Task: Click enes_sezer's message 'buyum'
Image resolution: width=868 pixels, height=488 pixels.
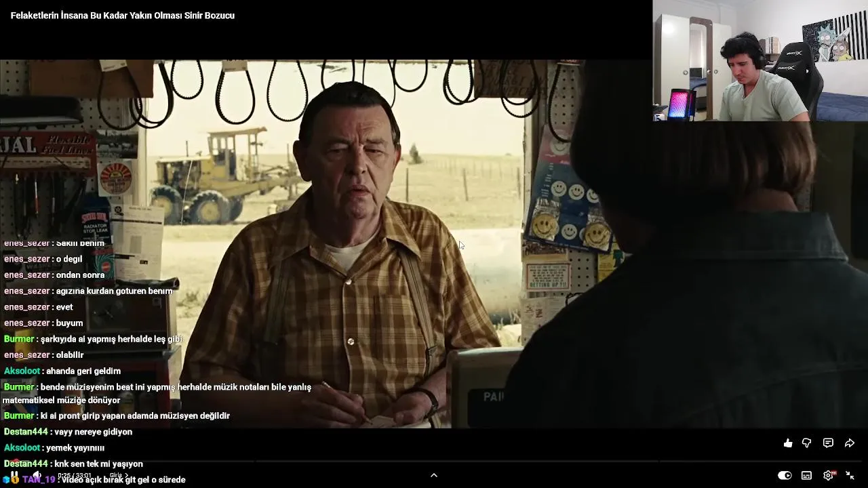Action: point(69,323)
